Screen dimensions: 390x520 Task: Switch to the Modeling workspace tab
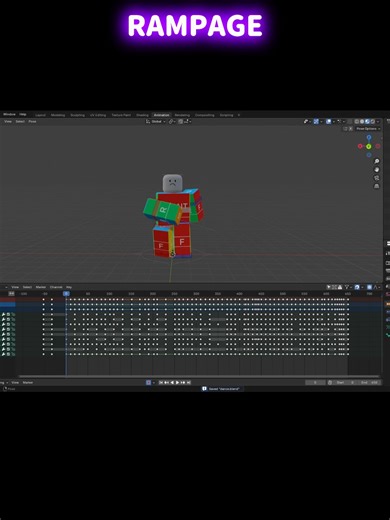[58, 115]
